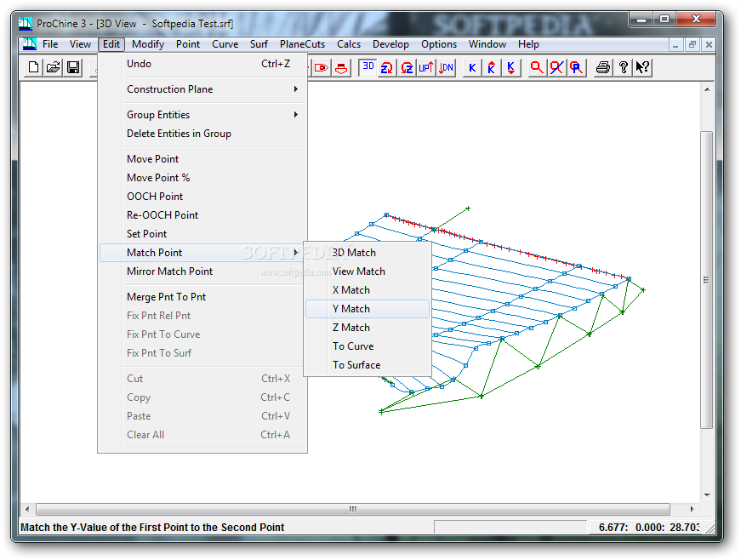Click the K with down arrow icon
Image resolution: width=741 pixels, height=560 pixels.
point(511,67)
